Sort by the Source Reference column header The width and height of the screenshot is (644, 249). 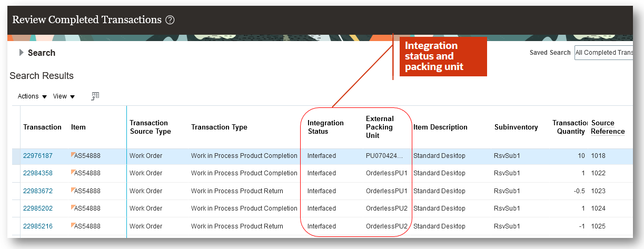pos(608,127)
